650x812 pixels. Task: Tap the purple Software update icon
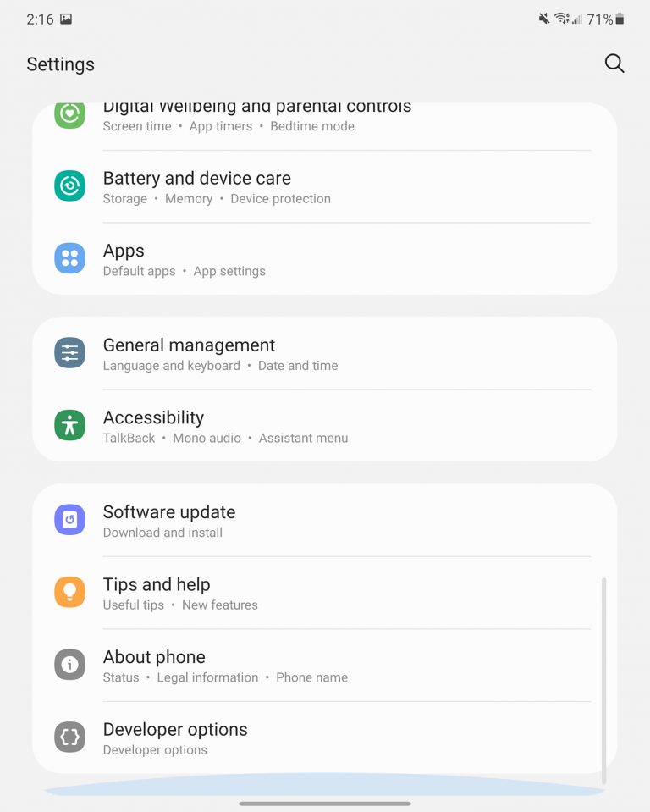70,519
